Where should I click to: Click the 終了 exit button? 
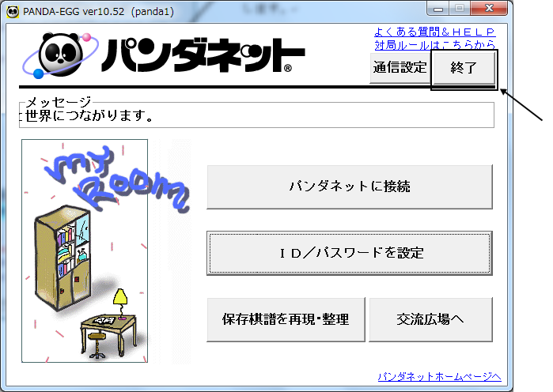point(464,68)
